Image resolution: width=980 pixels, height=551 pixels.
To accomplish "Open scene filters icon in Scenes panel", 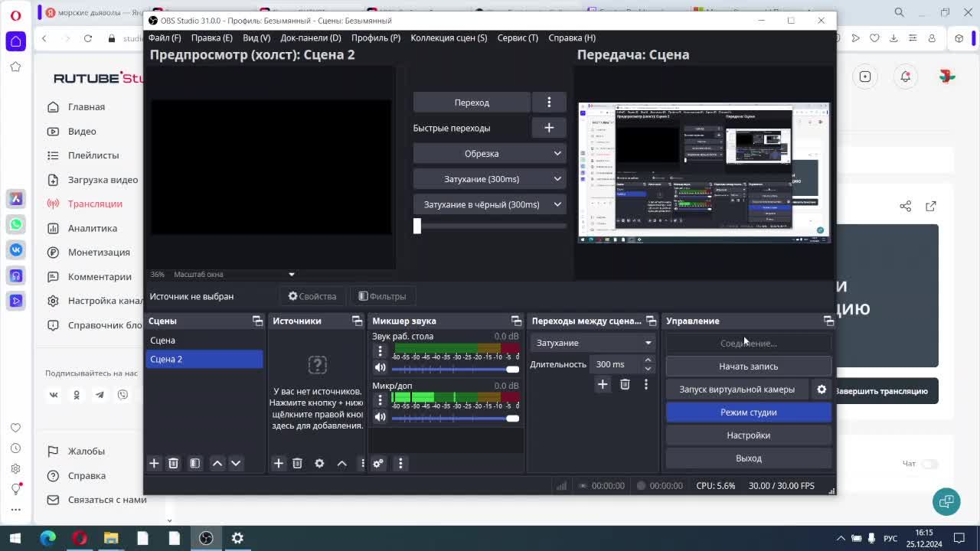I will (194, 463).
